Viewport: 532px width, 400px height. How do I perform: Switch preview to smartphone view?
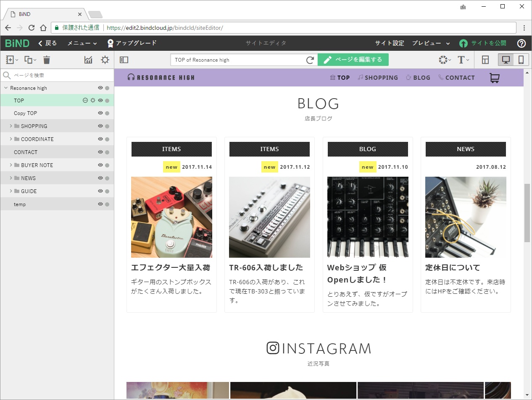521,60
